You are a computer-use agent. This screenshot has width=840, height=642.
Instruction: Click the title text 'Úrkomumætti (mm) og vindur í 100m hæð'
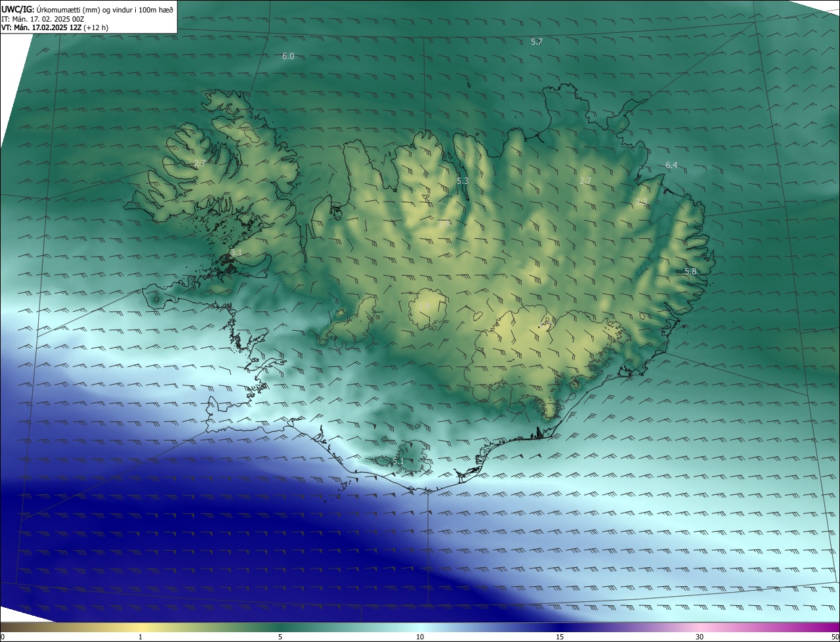(105, 9)
